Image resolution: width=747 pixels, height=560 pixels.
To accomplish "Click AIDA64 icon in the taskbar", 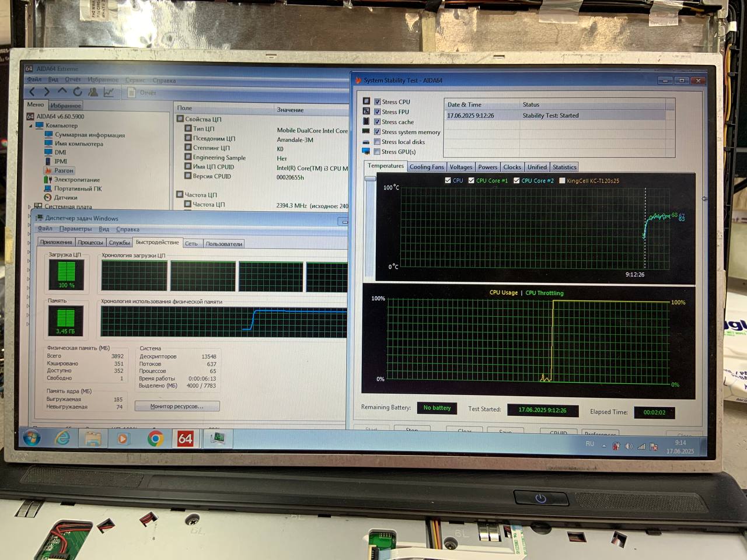I will 186,438.
